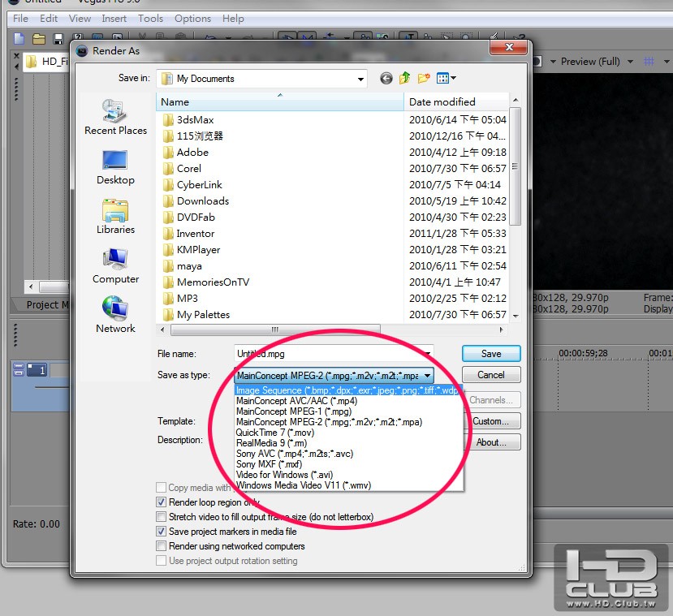Viewport: 673px width, 616px height.
Task: Click the vertical scrollbar of file list
Action: (x=516, y=166)
